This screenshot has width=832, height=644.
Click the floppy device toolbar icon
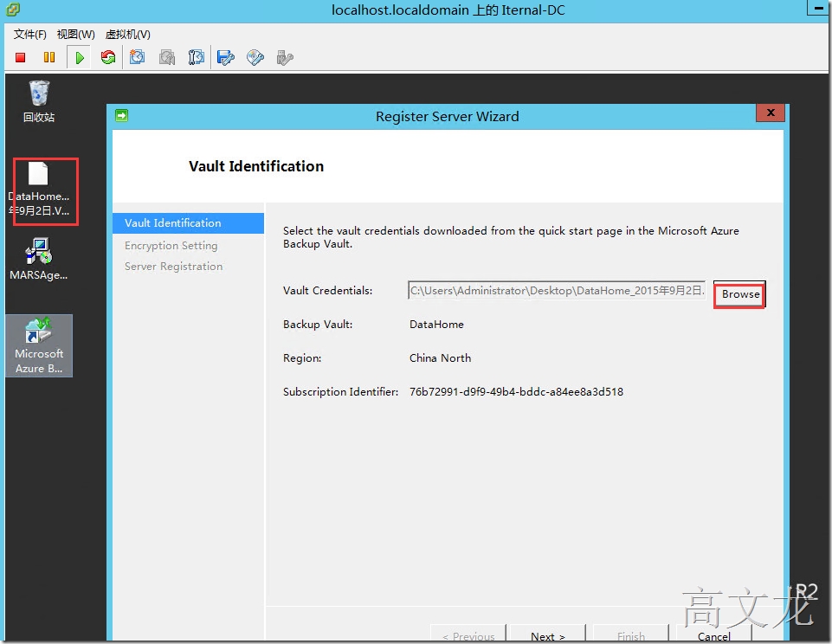[x=226, y=57]
